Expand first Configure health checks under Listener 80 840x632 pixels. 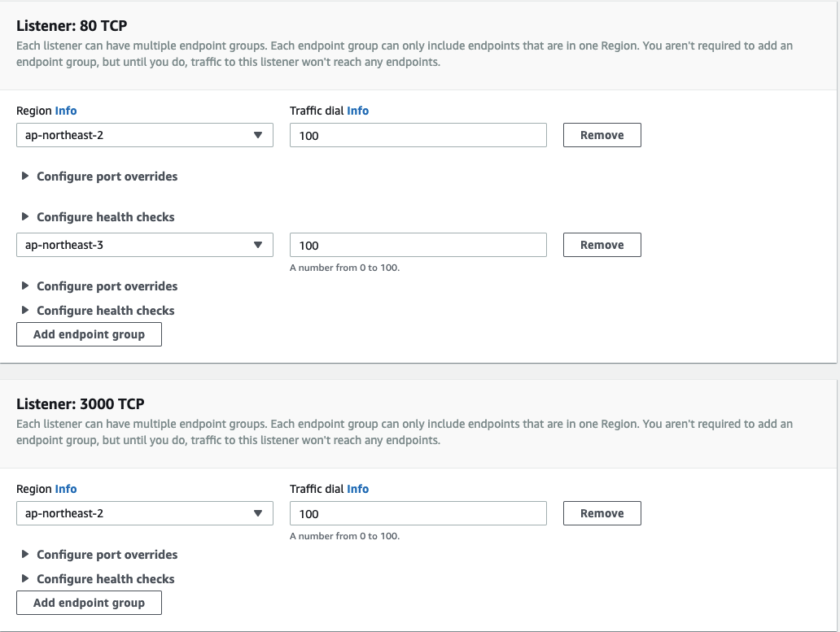click(98, 216)
